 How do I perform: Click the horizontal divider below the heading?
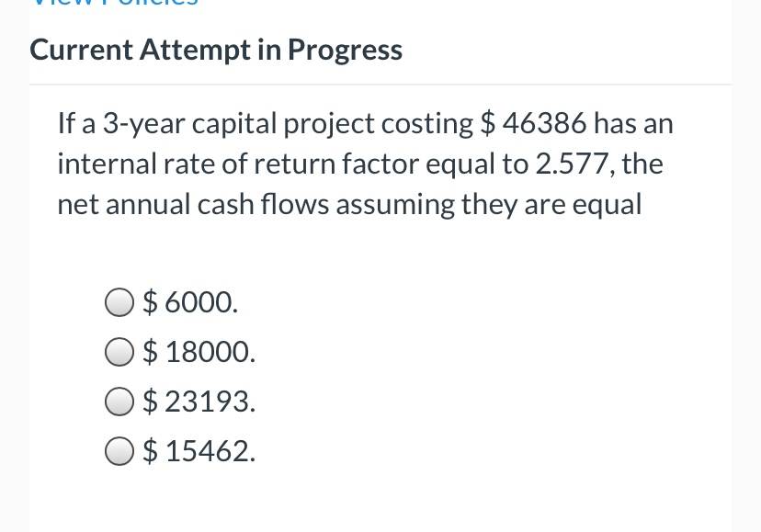[x=380, y=85]
